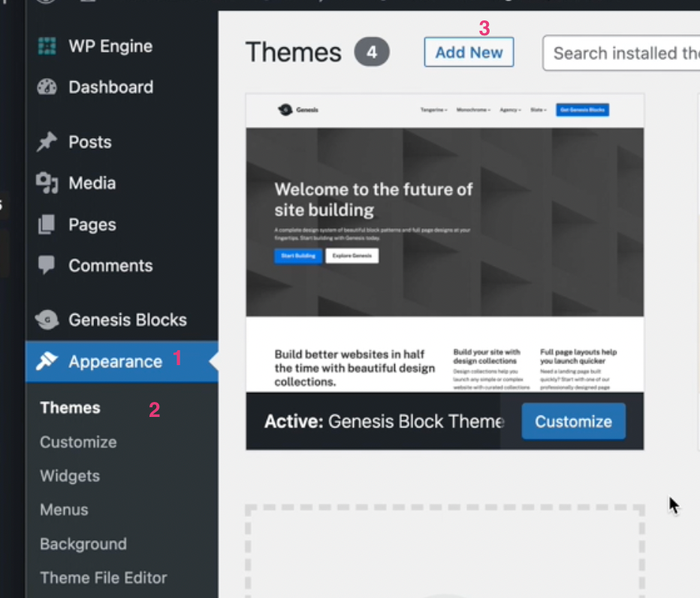Click the Pages stacked-sheets icon
The width and height of the screenshot is (700, 598).
[47, 224]
